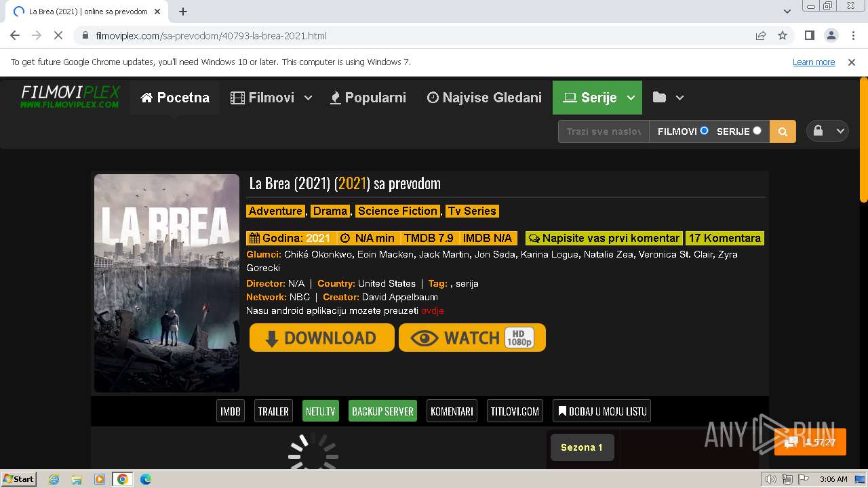This screenshot has width=868, height=488.
Task: Click the share page icon in address bar
Action: [761, 35]
